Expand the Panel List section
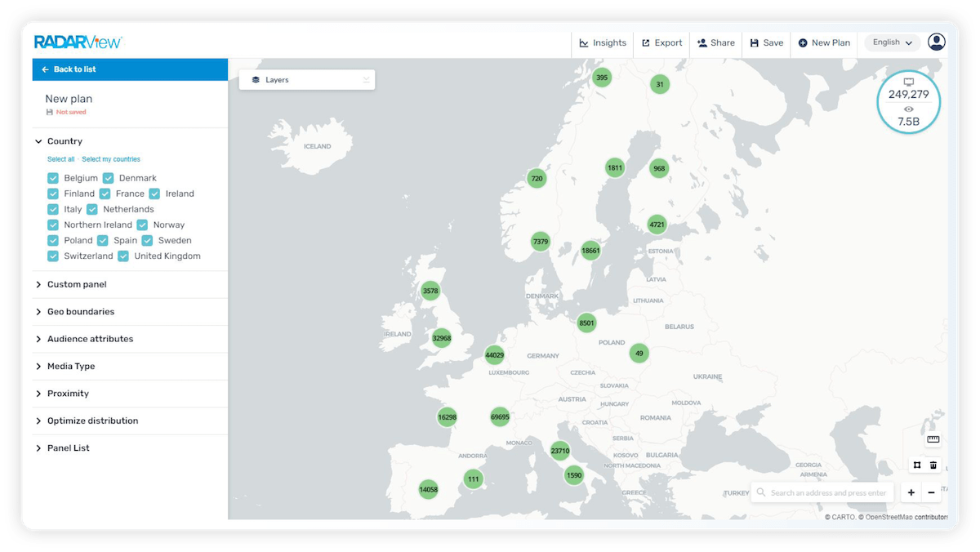The width and height of the screenshot is (980, 552). click(x=130, y=448)
